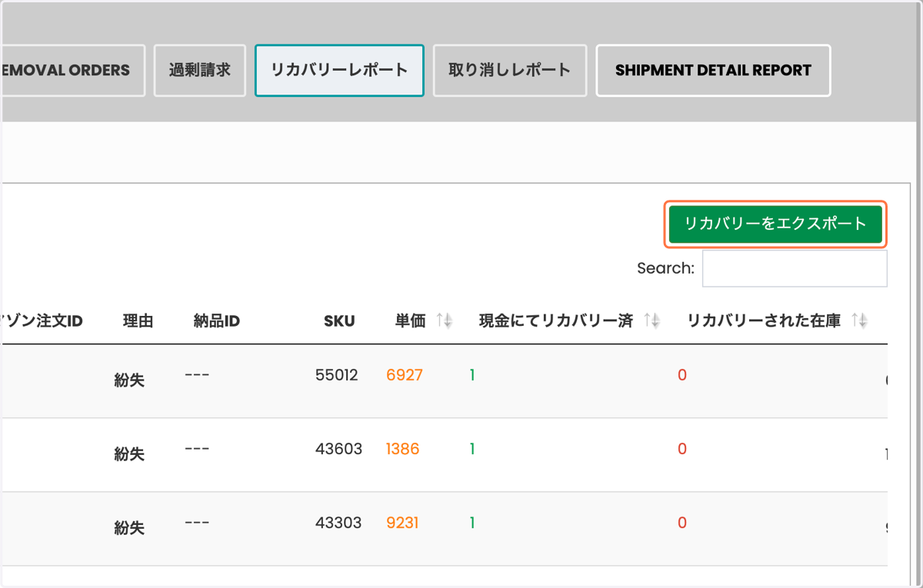Sort by 単価 column arrows
Viewport: 923px width, 588px height.
444,321
